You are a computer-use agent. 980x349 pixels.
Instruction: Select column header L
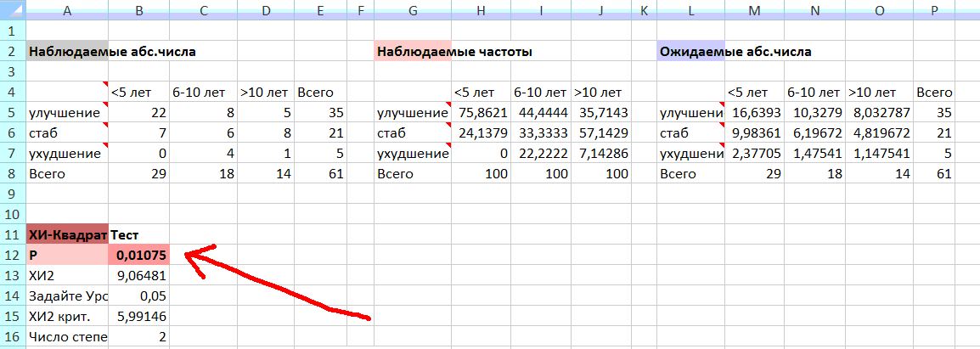click(691, 10)
